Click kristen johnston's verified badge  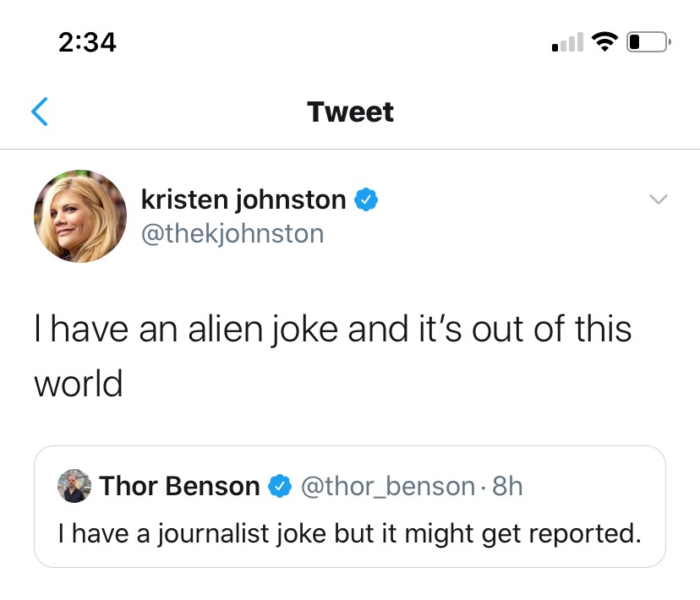click(366, 199)
